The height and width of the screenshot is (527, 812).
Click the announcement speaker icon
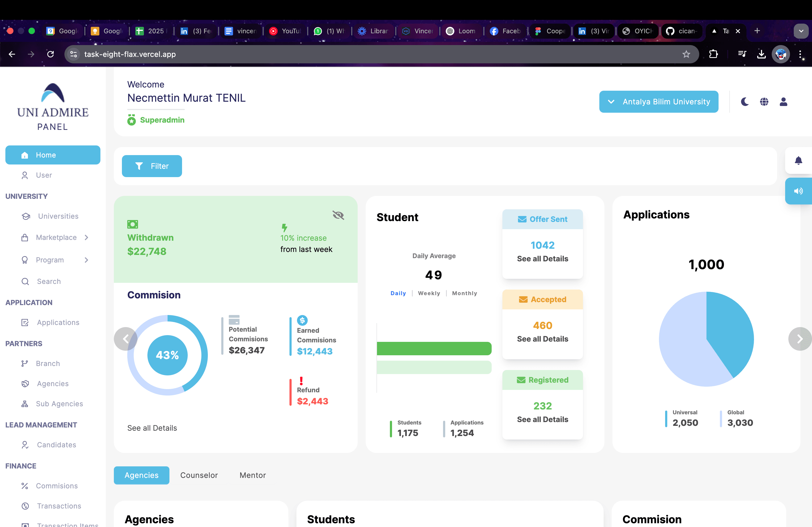click(798, 191)
